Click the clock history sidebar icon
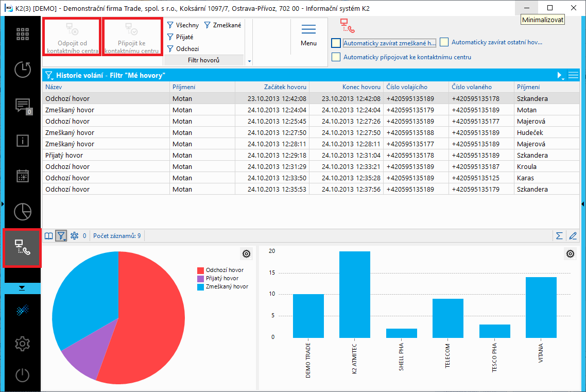 pos(22,70)
